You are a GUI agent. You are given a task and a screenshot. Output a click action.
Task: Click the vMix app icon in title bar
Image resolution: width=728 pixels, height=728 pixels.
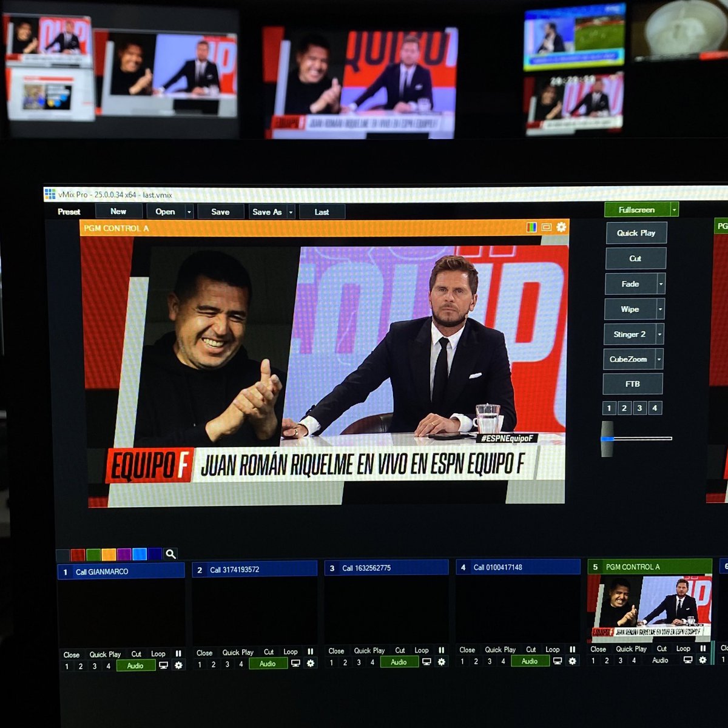[x=50, y=194]
